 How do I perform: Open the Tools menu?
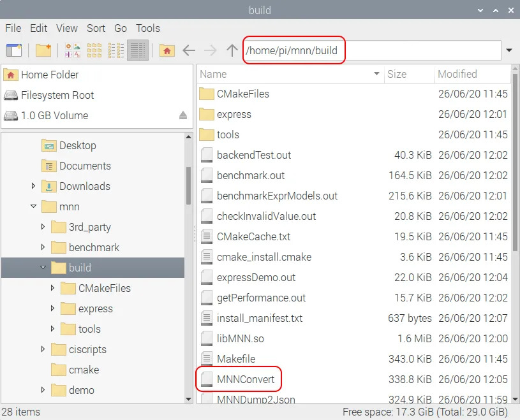click(x=148, y=28)
